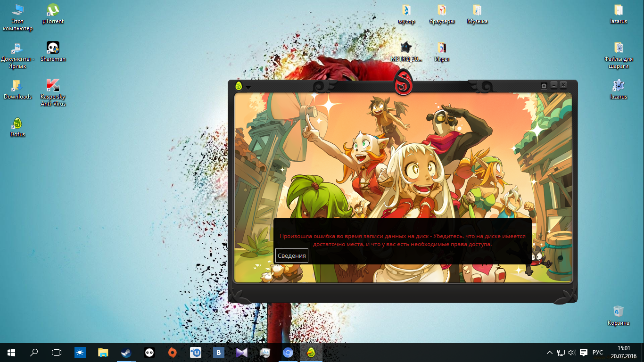Viewport: 644px width, 362px height.
Task: Select the мусор desktop folder
Action: 406,14
